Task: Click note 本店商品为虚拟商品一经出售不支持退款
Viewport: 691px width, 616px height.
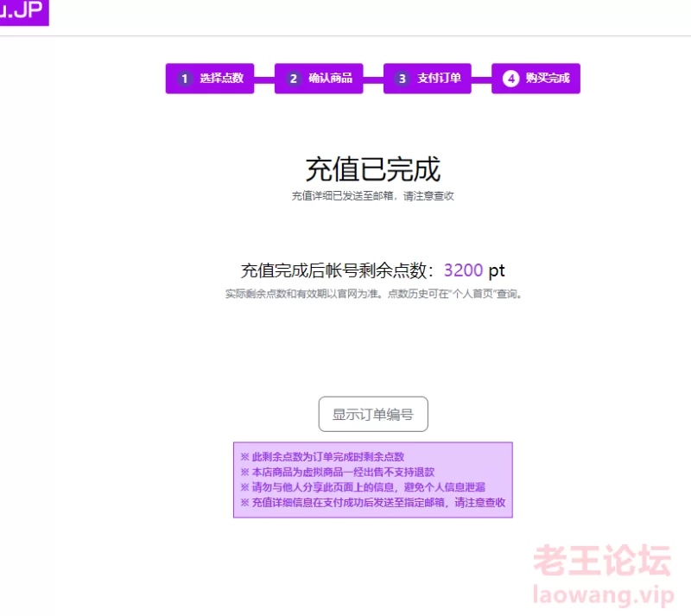Action: coord(338,473)
